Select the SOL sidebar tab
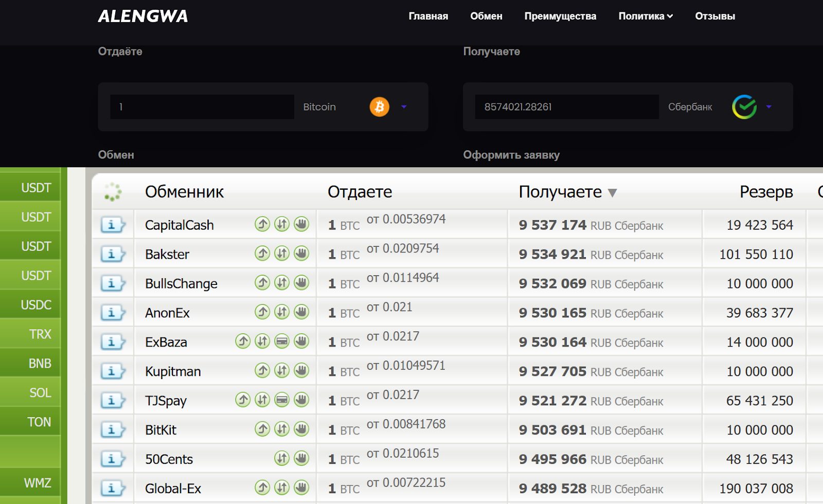The width and height of the screenshot is (823, 504). pyautogui.click(x=30, y=393)
